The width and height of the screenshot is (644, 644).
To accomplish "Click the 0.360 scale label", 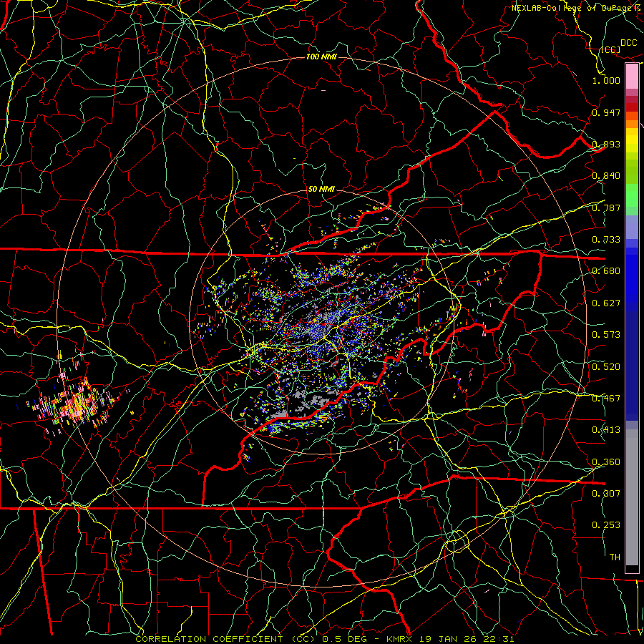I will click(x=606, y=462).
